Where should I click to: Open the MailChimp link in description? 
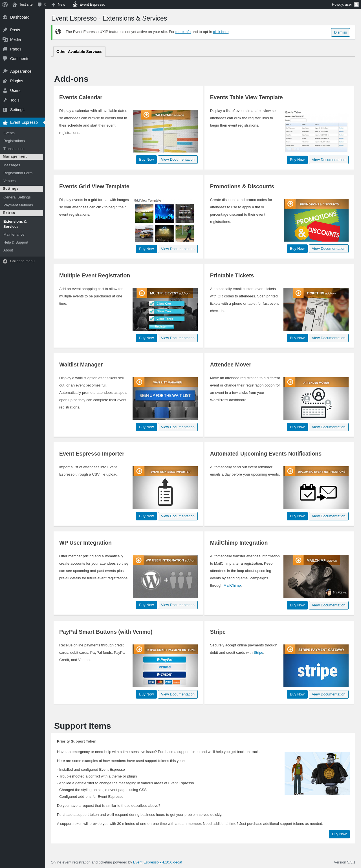point(232,585)
